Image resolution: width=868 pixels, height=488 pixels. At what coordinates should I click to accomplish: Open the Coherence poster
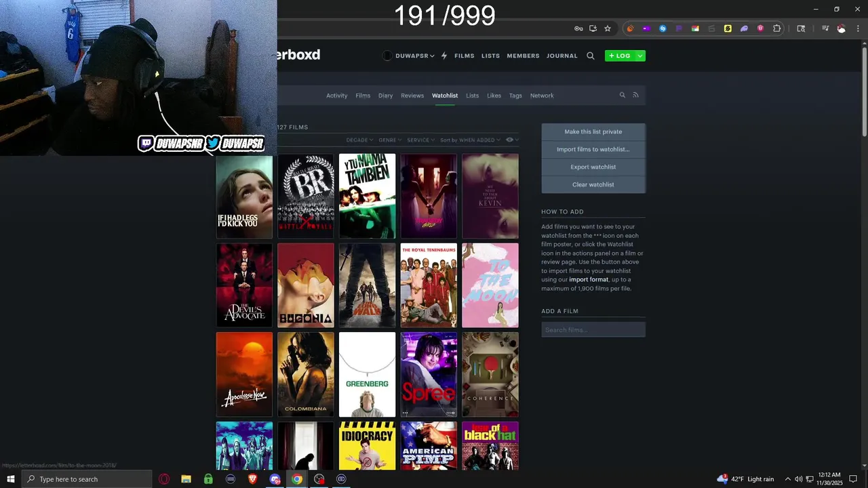[490, 374]
